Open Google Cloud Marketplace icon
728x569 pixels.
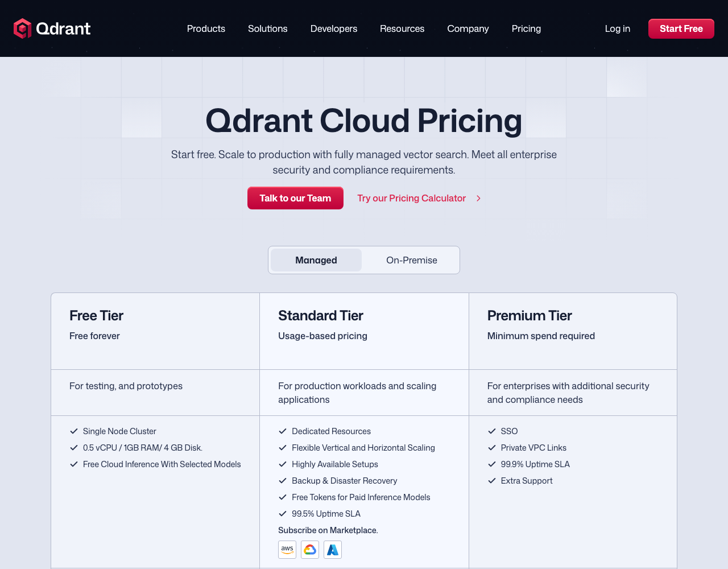[310, 550]
